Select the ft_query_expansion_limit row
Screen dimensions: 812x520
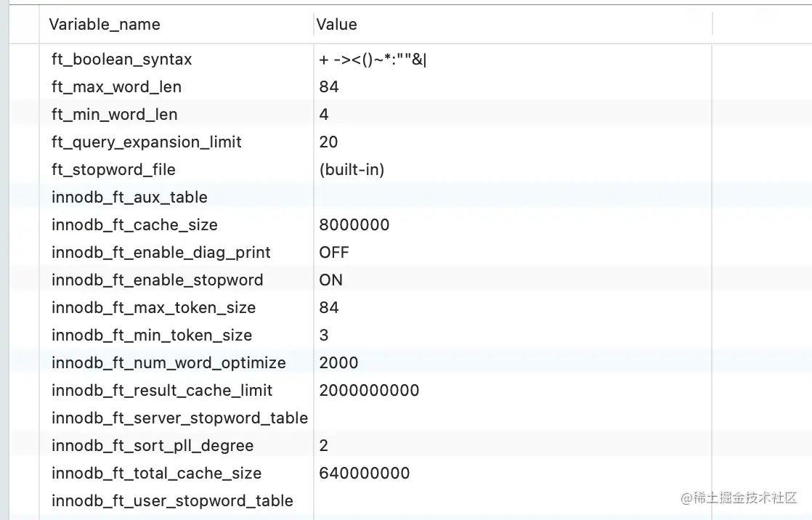(x=146, y=142)
